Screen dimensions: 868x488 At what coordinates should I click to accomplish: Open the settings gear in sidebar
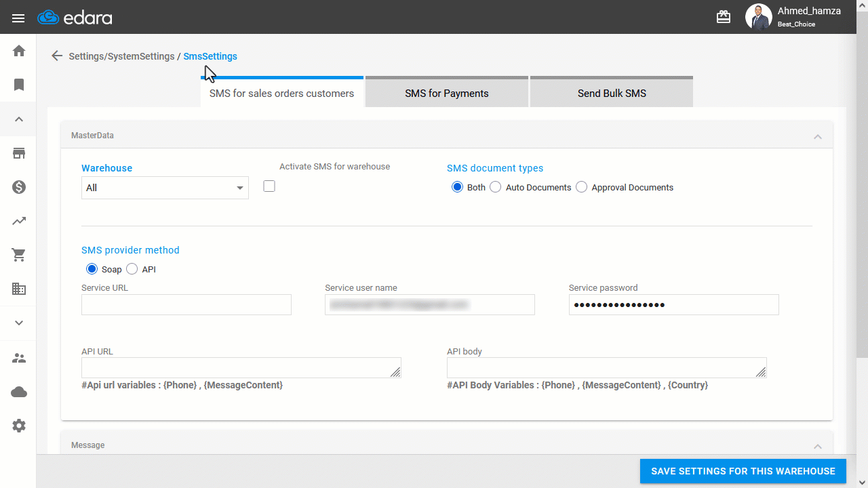(19, 426)
